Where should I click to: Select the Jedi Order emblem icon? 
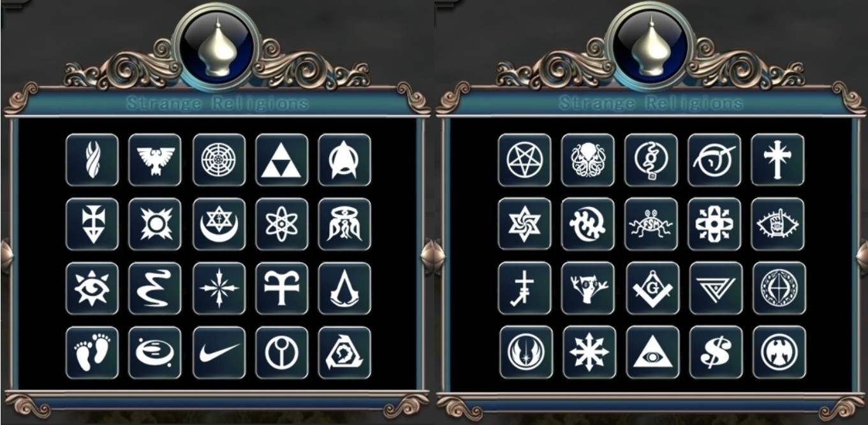point(524,352)
